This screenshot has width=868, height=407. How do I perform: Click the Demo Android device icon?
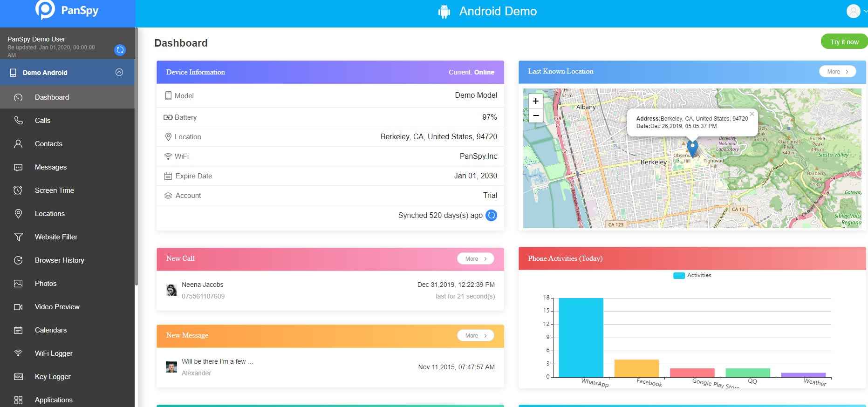(x=13, y=73)
